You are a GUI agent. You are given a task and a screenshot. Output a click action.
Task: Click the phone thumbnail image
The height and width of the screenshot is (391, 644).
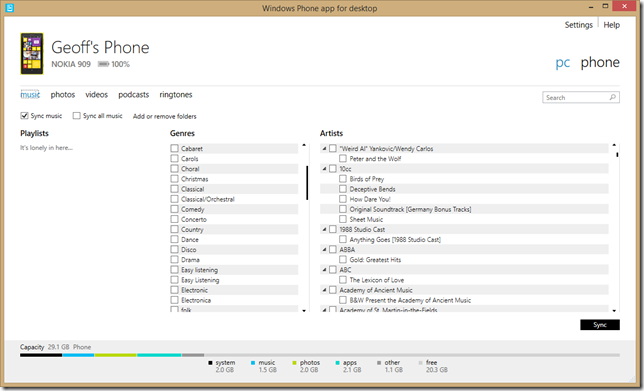pos(32,54)
